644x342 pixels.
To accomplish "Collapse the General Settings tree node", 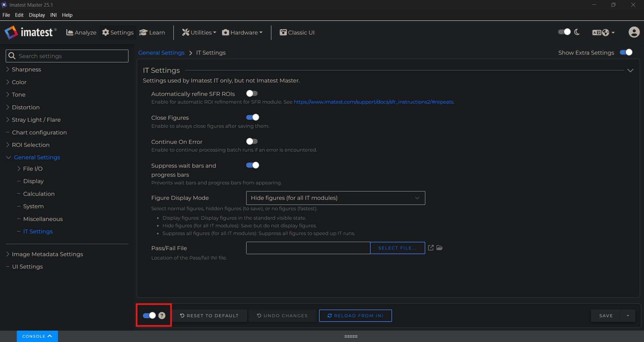I will tap(8, 157).
